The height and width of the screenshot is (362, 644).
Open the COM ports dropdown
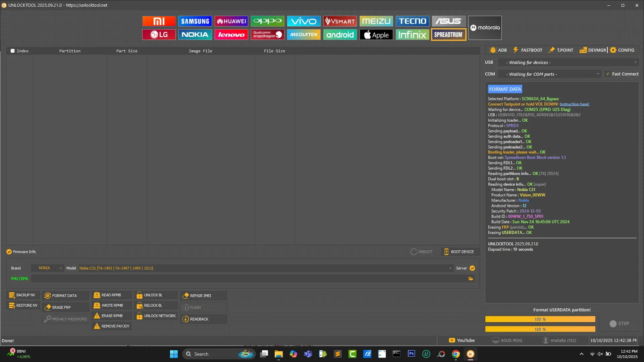tap(598, 74)
